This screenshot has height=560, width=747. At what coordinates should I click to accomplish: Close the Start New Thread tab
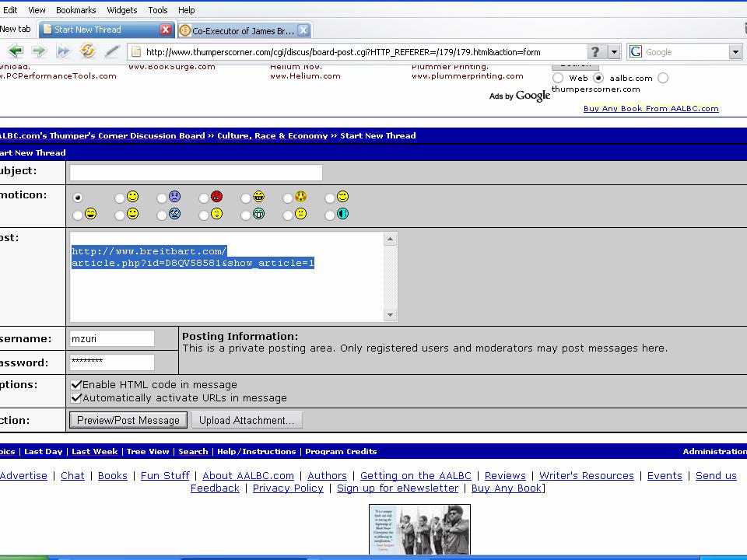(165, 30)
